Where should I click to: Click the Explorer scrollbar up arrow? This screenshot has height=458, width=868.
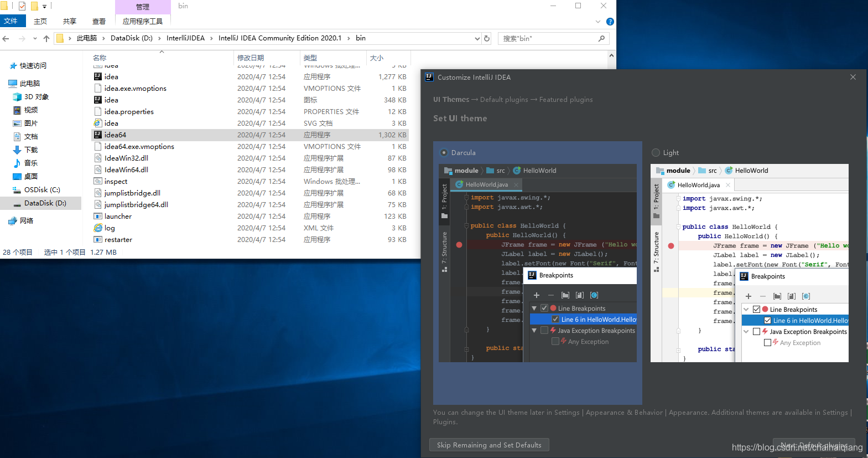(611, 55)
